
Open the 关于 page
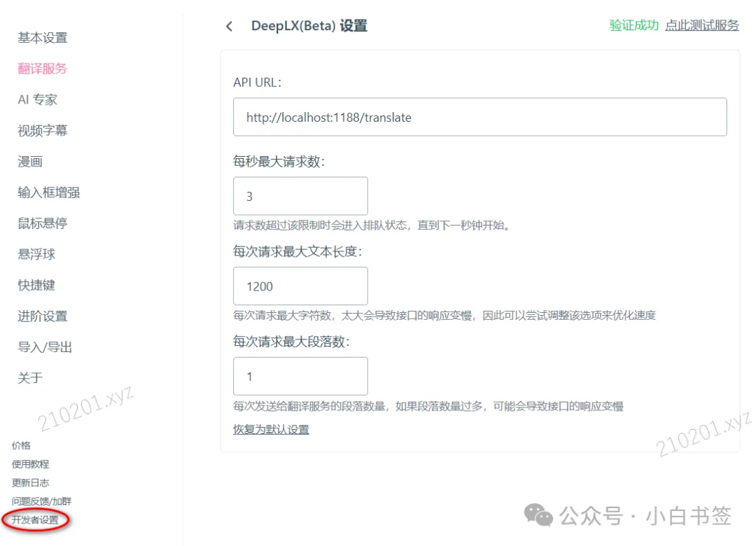[x=30, y=378]
